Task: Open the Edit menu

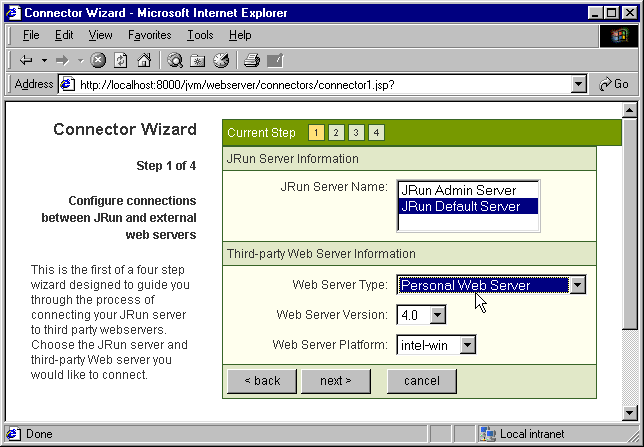Action: pyautogui.click(x=64, y=35)
